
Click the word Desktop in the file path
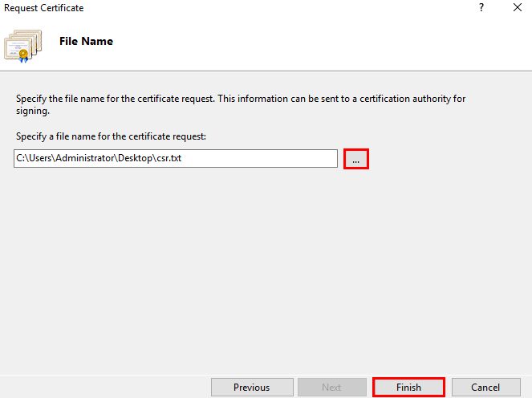pos(135,158)
